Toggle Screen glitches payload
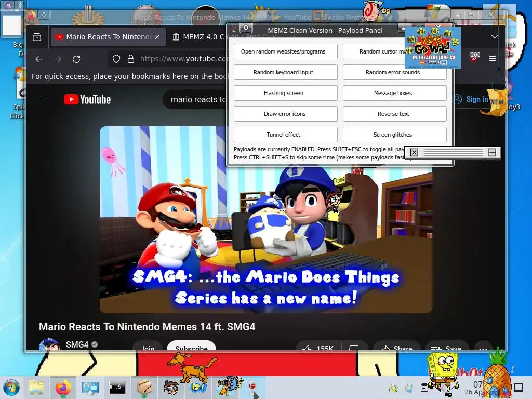532x399 pixels. coord(395,135)
